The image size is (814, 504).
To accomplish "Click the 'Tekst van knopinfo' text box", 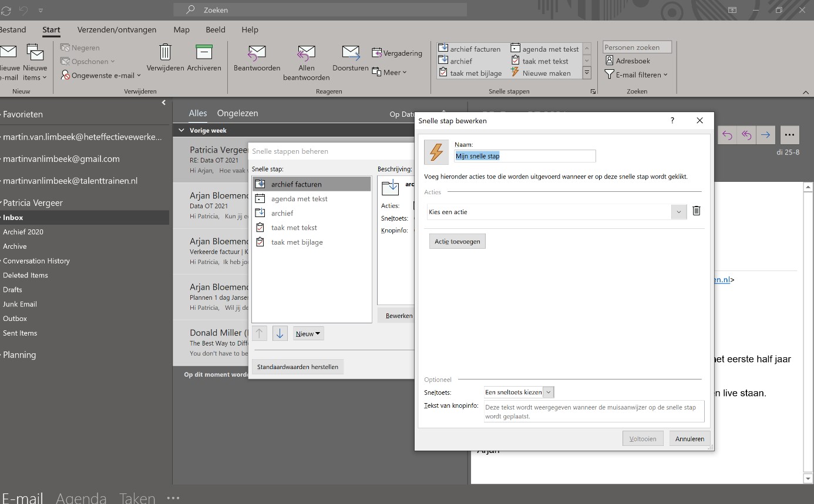I will [594, 411].
